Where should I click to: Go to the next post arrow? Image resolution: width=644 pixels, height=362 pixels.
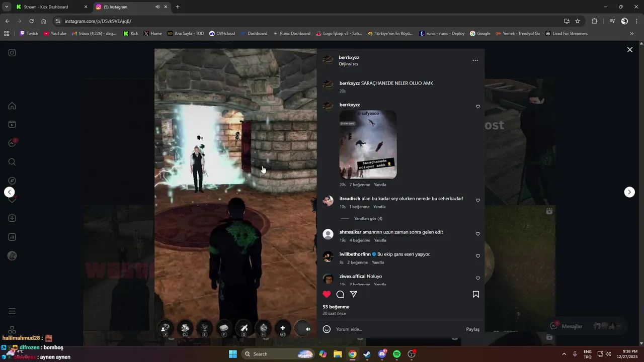tap(629, 192)
